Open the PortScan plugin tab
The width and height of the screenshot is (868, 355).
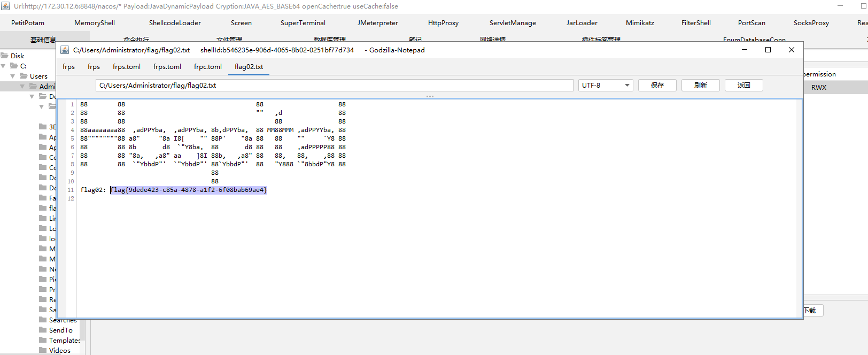pyautogui.click(x=751, y=23)
